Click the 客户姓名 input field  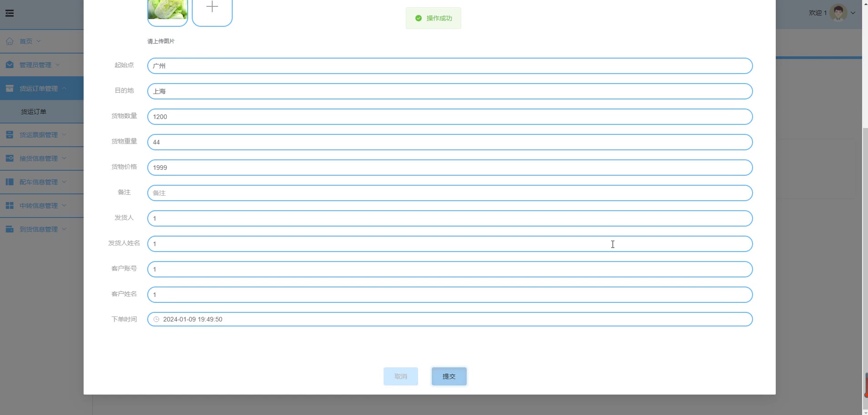coord(450,295)
